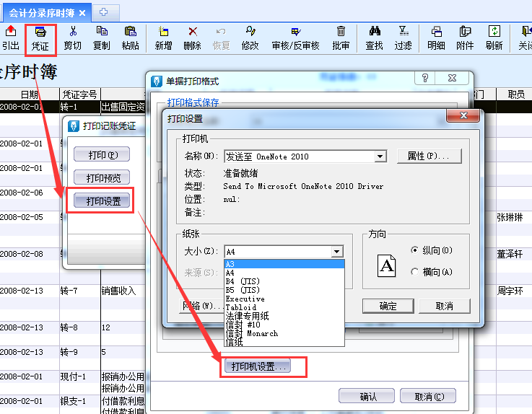This screenshot has height=414, width=532.
Task: Click the 打印机设置... button
Action: click(260, 366)
